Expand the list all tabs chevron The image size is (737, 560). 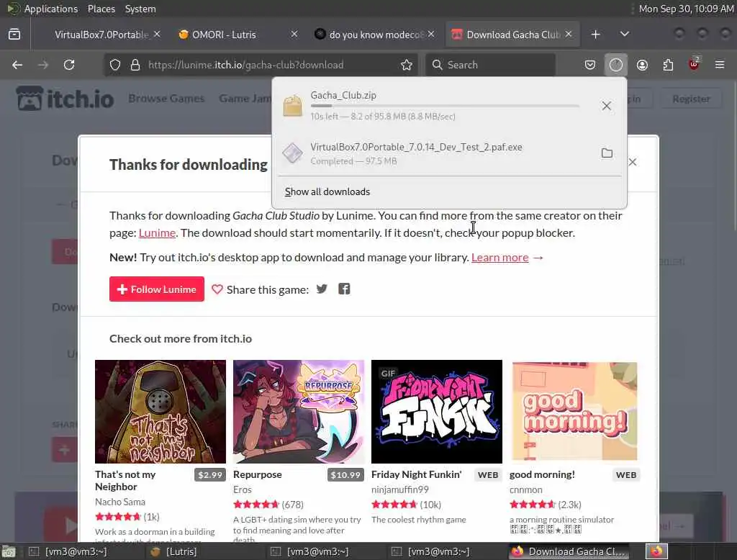624,34
